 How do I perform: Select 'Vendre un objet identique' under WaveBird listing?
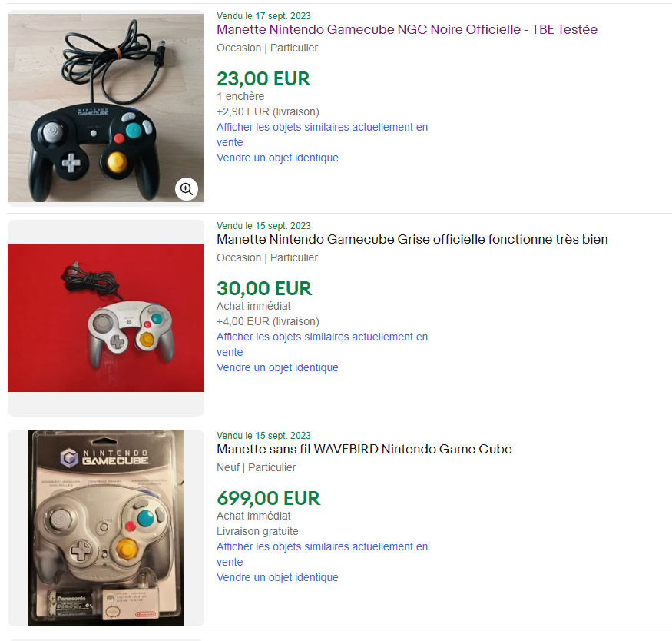pyautogui.click(x=277, y=577)
